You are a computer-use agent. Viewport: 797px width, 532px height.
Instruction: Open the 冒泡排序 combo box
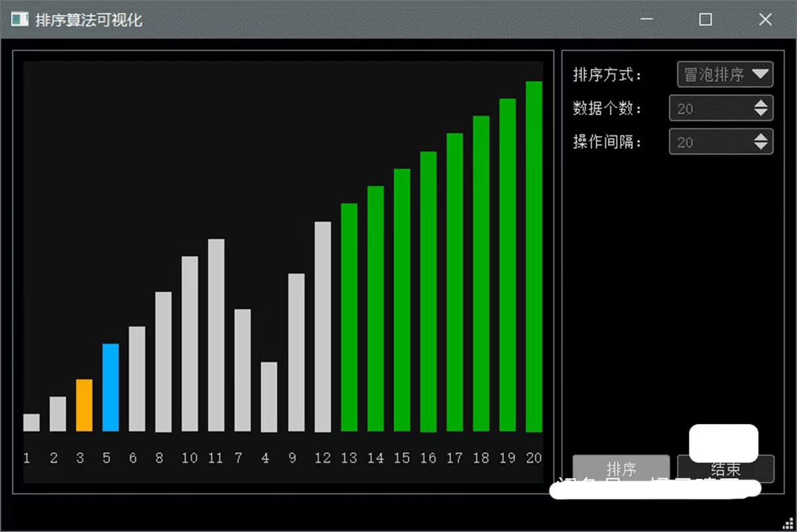click(x=715, y=75)
